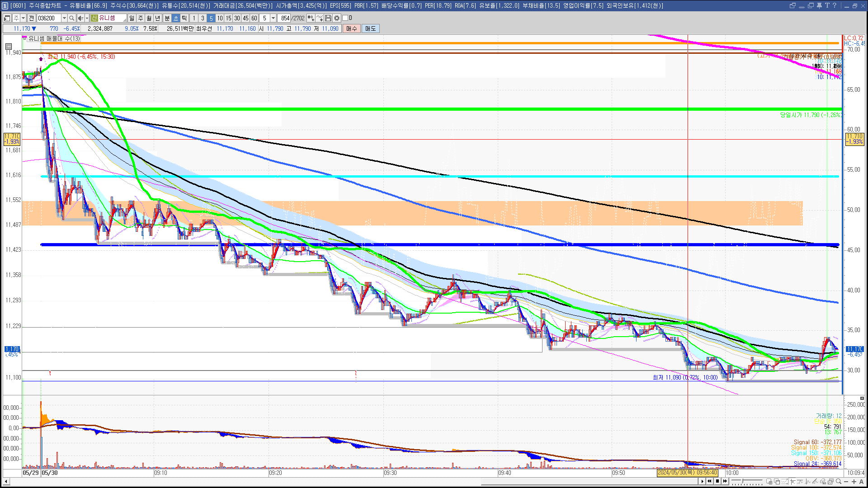The width and height of the screenshot is (868, 488).
Task: Click the 매도 sell button
Action: 370,28
